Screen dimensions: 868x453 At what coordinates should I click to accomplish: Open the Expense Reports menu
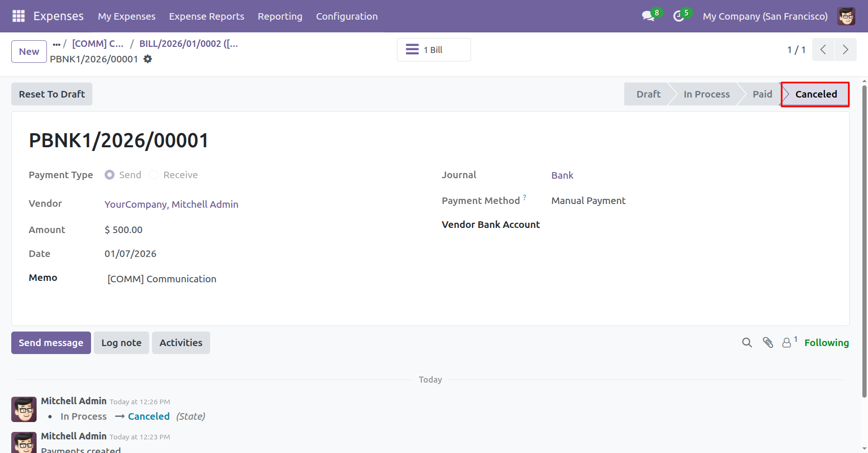click(206, 16)
